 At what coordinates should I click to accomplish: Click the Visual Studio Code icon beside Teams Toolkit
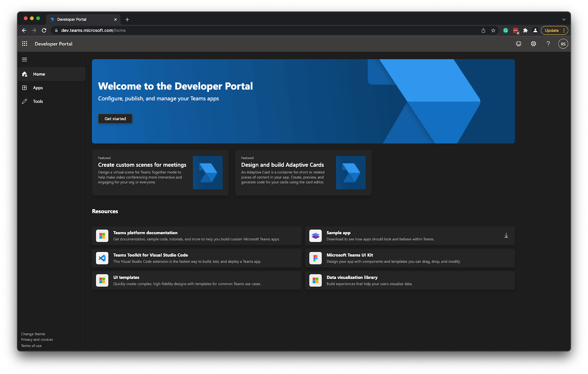point(102,258)
